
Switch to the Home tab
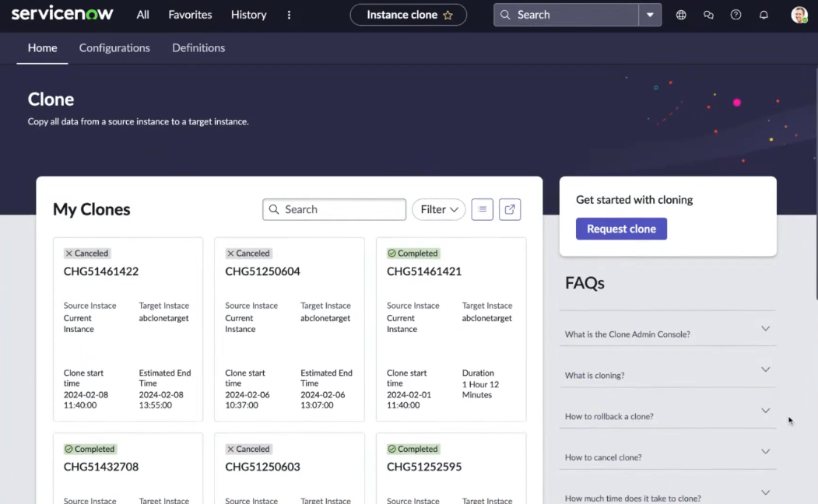42,47
